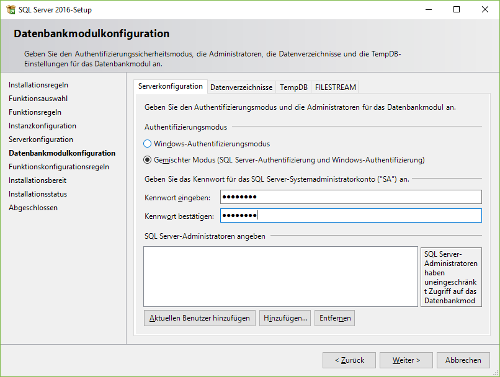Click Abgeschlossen in the step list
Viewport: 500px width, 377px height.
[x=33, y=208]
